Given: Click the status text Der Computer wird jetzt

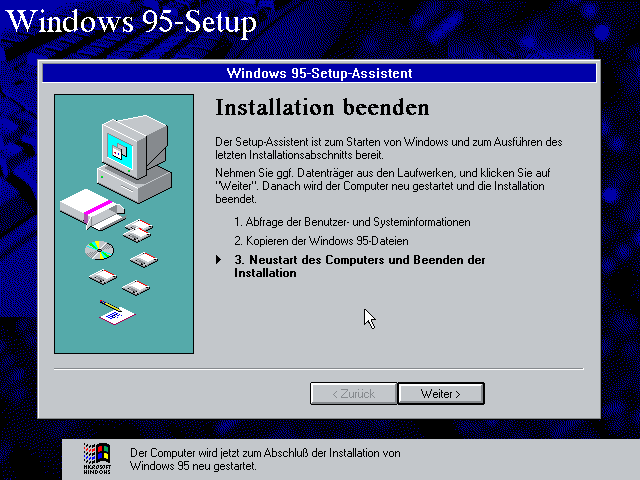Looking at the screenshot, I should click(265, 459).
